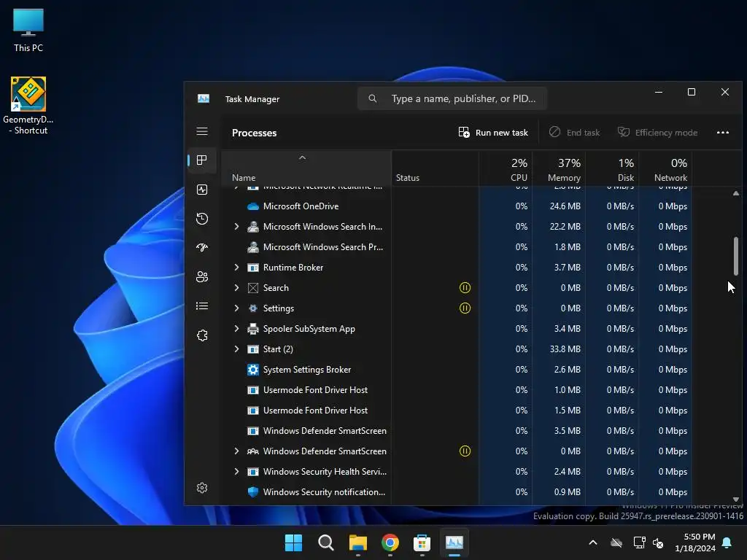The image size is (747, 560).
Task: Open the Performance page icon
Action: pyautogui.click(x=202, y=190)
